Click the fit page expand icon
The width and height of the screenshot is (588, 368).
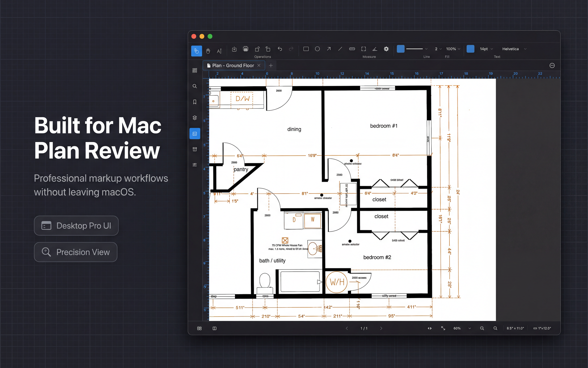pos(443,328)
